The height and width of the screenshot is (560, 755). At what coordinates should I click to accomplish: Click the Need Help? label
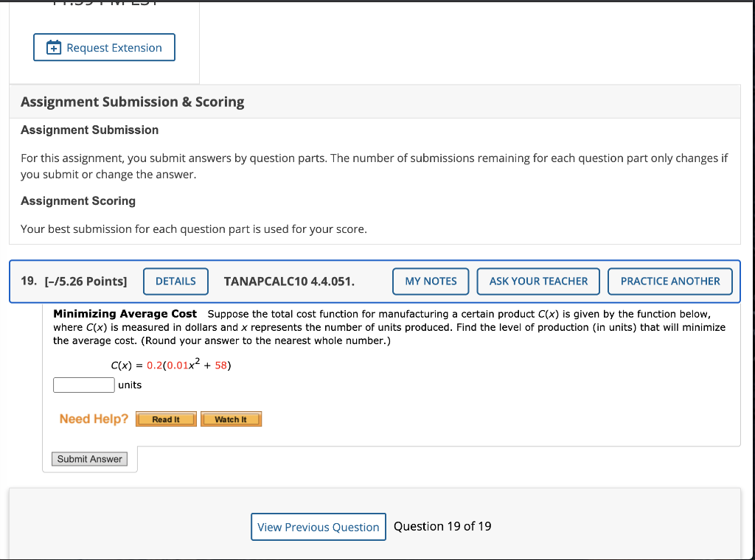click(x=93, y=419)
